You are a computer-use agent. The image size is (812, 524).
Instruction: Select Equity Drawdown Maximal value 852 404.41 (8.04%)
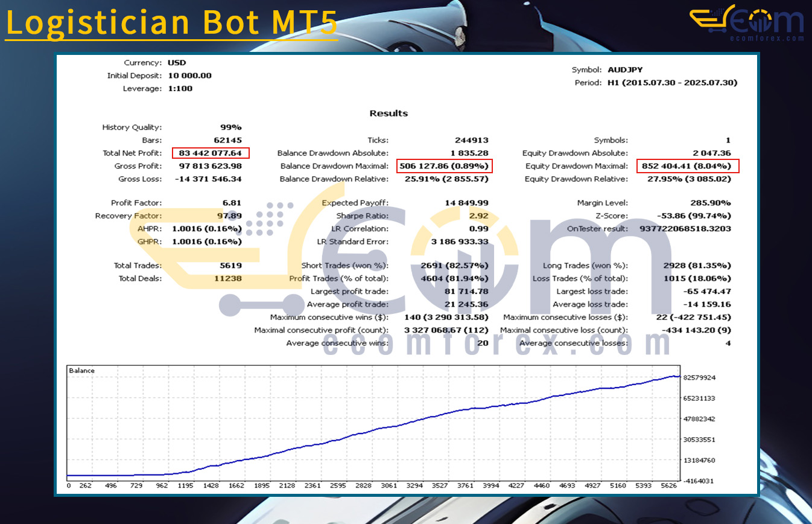click(x=687, y=166)
